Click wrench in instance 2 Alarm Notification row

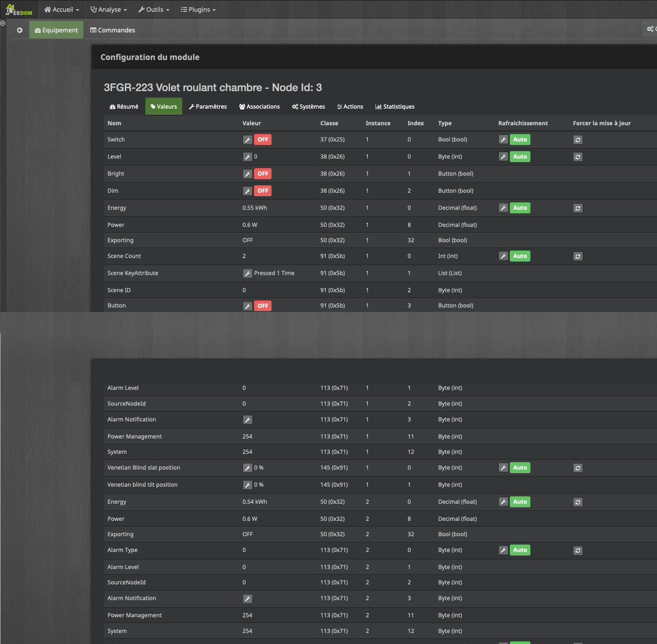248,598
